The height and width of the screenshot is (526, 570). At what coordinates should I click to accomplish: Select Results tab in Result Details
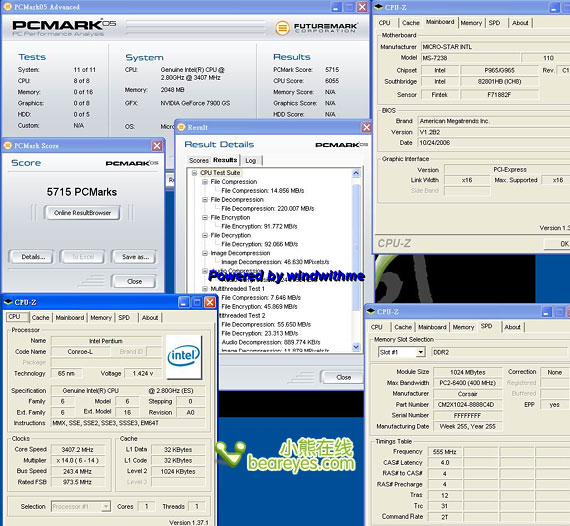click(x=225, y=160)
